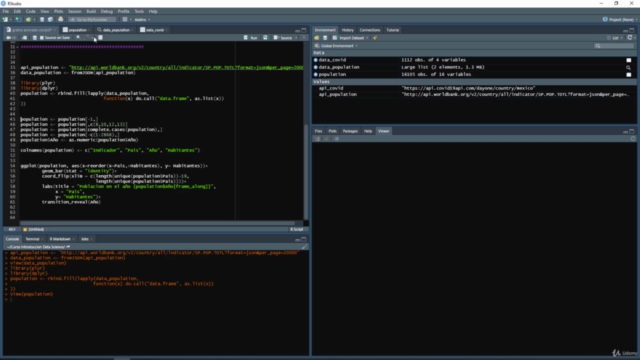Re-run the previous code region
Viewport: 640px width, 360px height.
(265, 38)
